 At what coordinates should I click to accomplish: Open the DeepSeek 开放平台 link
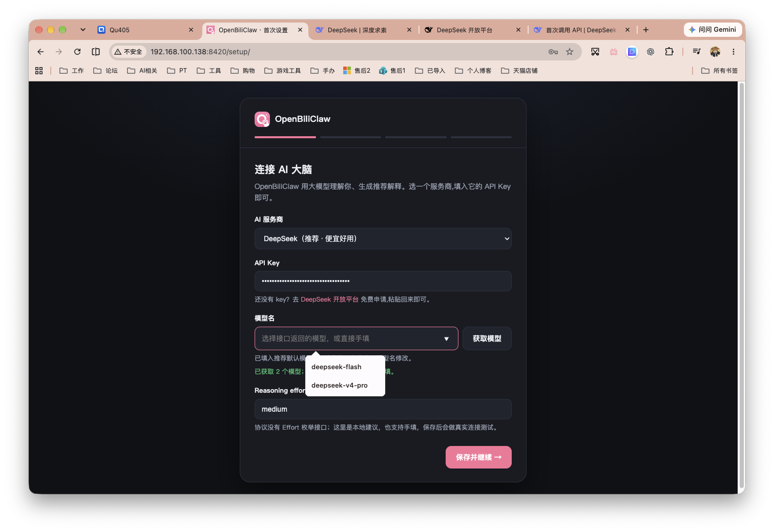[329, 300]
